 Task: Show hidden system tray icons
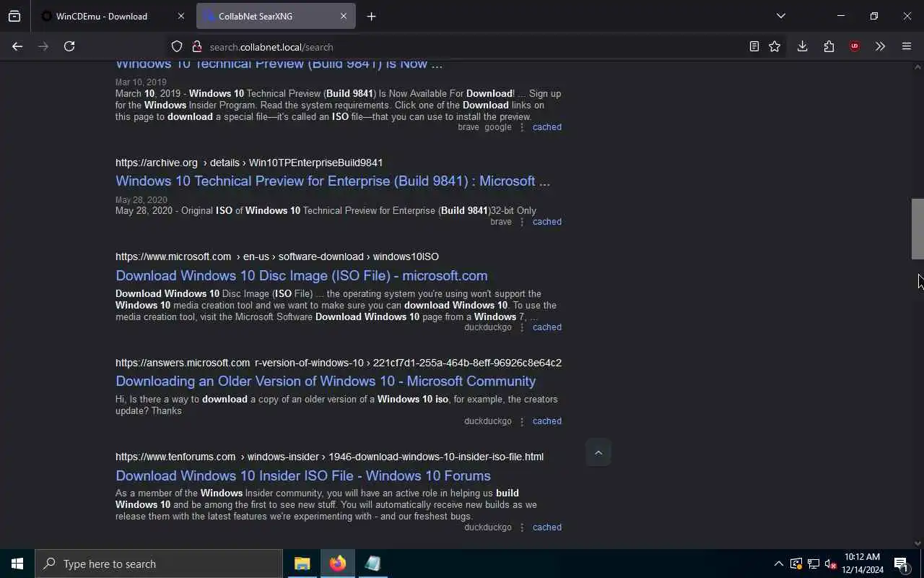tap(778, 564)
